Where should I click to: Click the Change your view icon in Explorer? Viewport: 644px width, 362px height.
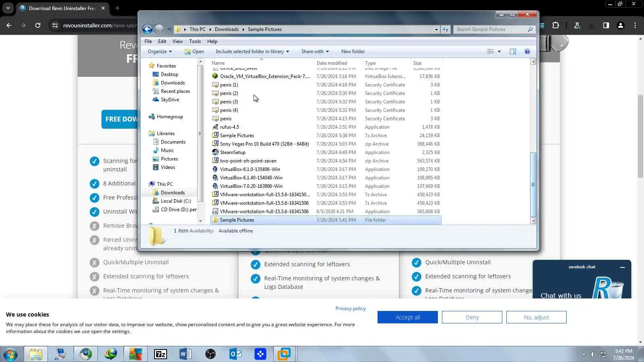(490, 51)
